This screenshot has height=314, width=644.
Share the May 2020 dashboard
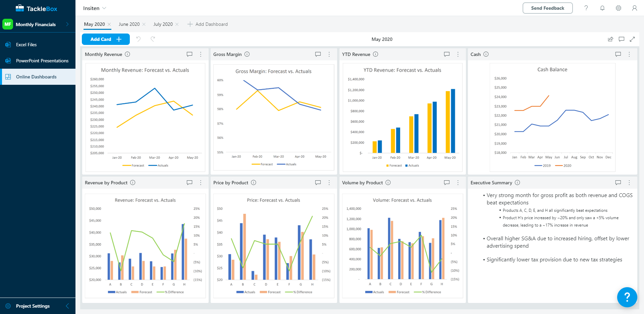610,39
